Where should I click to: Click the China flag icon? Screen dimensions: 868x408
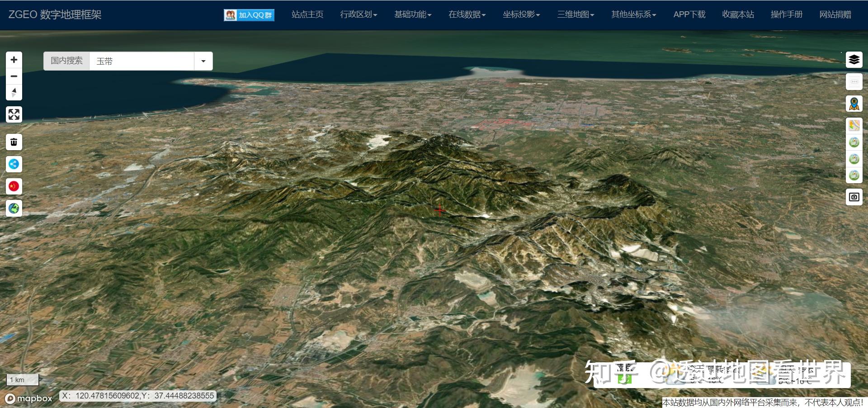[14, 186]
